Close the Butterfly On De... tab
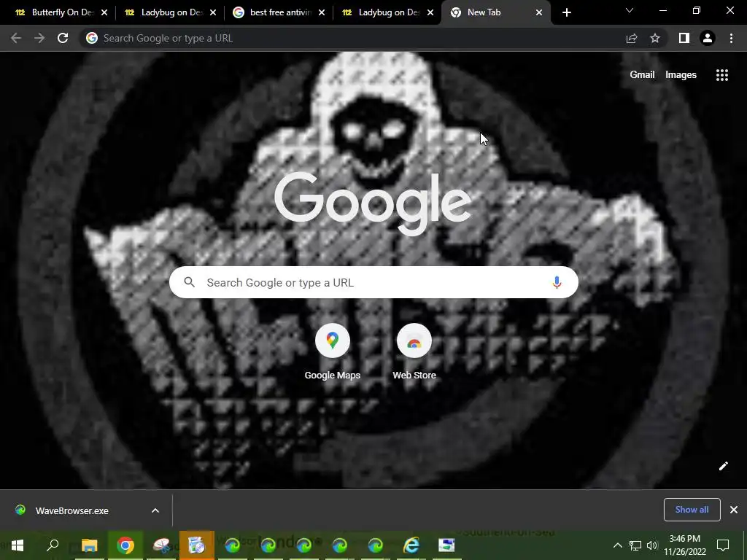Viewport: 747px width, 560px height. pos(104,12)
